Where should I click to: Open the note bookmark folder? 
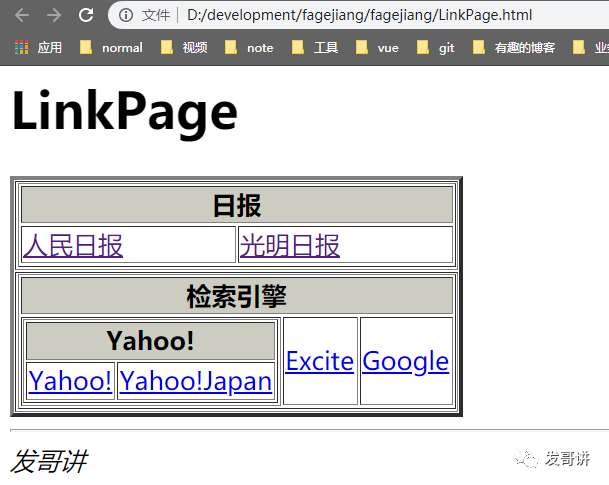point(249,48)
